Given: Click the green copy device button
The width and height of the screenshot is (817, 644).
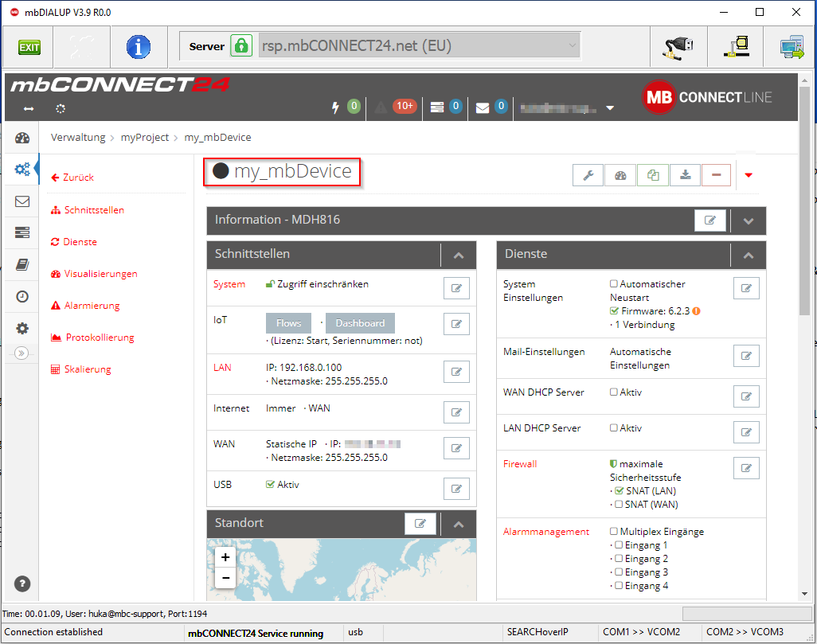Looking at the screenshot, I should tap(653, 176).
